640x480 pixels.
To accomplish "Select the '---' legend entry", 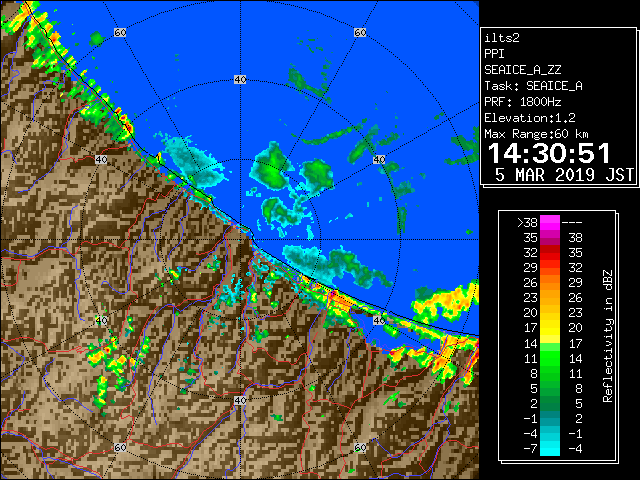I will pyautogui.click(x=572, y=223).
